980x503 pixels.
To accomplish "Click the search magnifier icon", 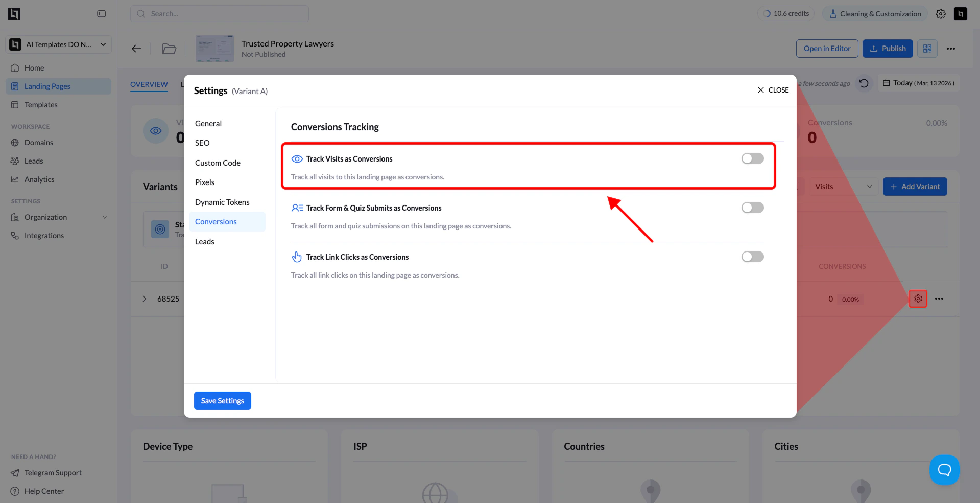I will coord(141,14).
